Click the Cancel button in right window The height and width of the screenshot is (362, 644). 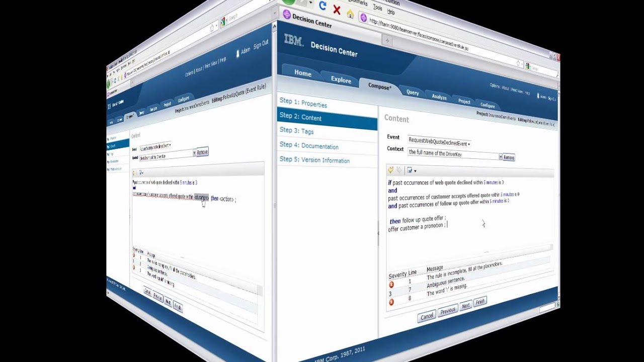tap(427, 316)
